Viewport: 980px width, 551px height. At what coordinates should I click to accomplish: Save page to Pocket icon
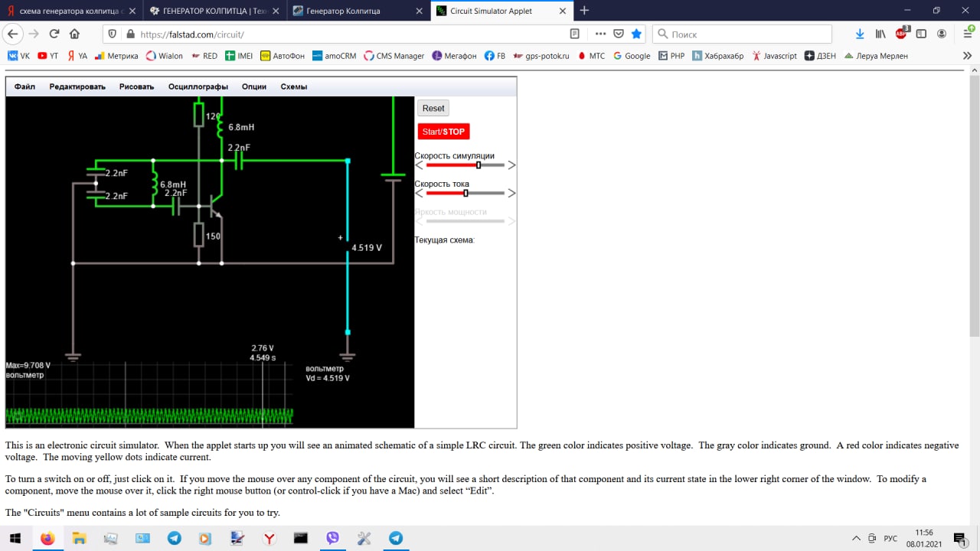619,34
